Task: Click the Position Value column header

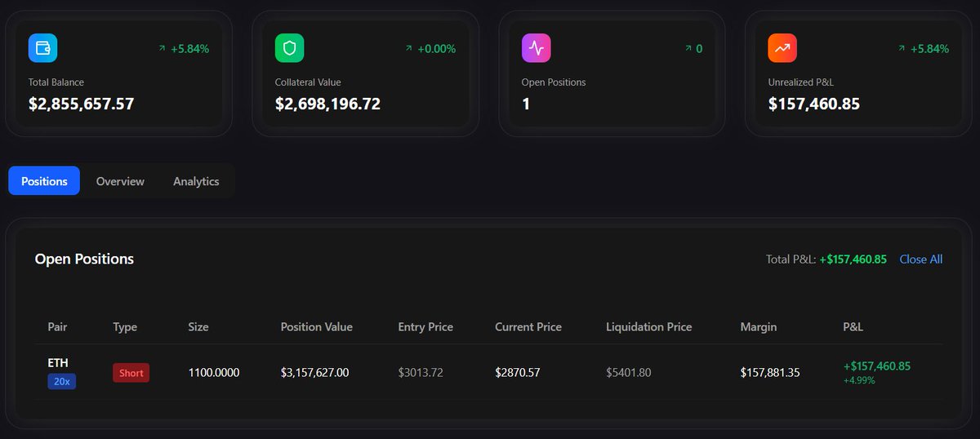Action: point(316,326)
